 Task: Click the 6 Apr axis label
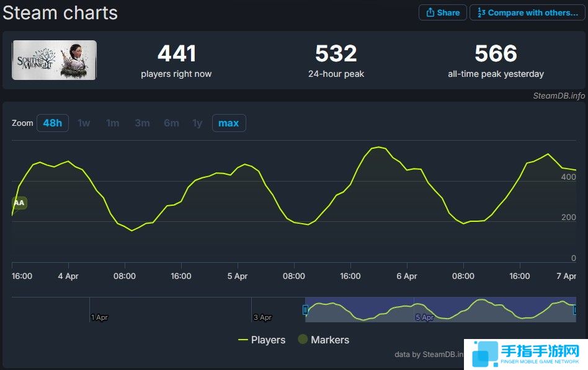coord(407,276)
